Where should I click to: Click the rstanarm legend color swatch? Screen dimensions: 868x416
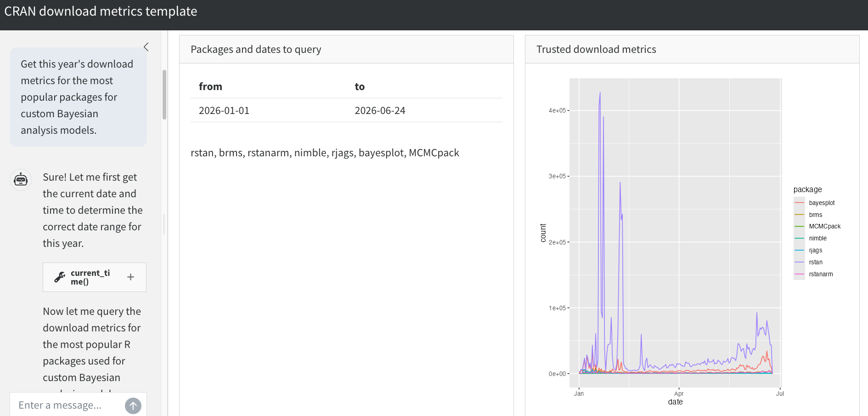[799, 274]
